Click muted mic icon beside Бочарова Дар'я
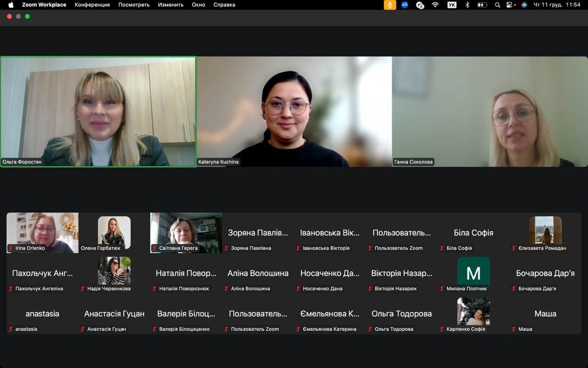The image size is (588, 368). point(514,289)
